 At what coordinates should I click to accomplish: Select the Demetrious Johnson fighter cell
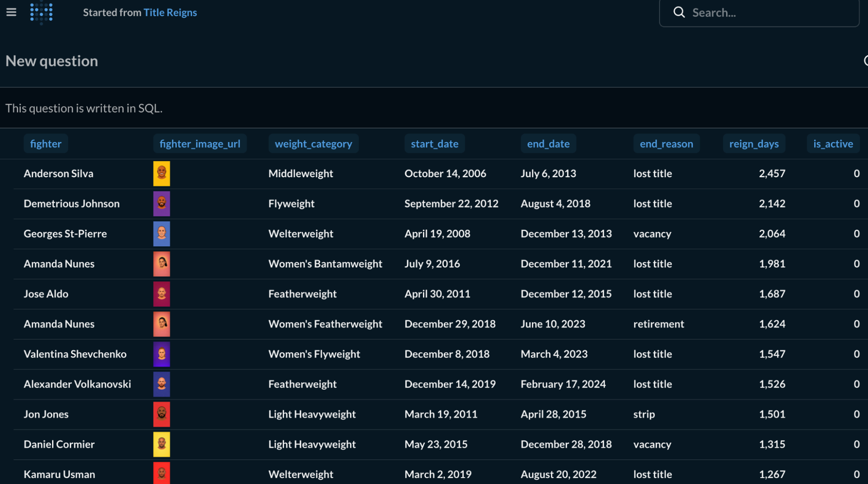(72, 204)
